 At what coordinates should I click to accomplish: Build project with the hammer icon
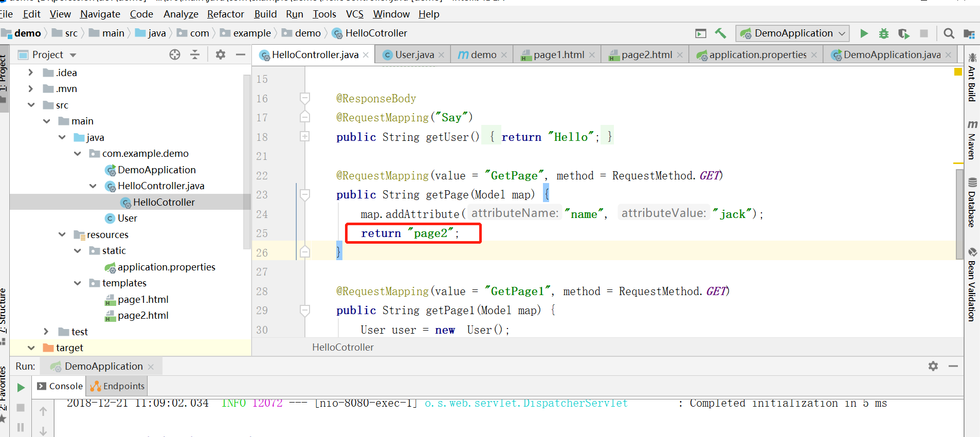(720, 33)
